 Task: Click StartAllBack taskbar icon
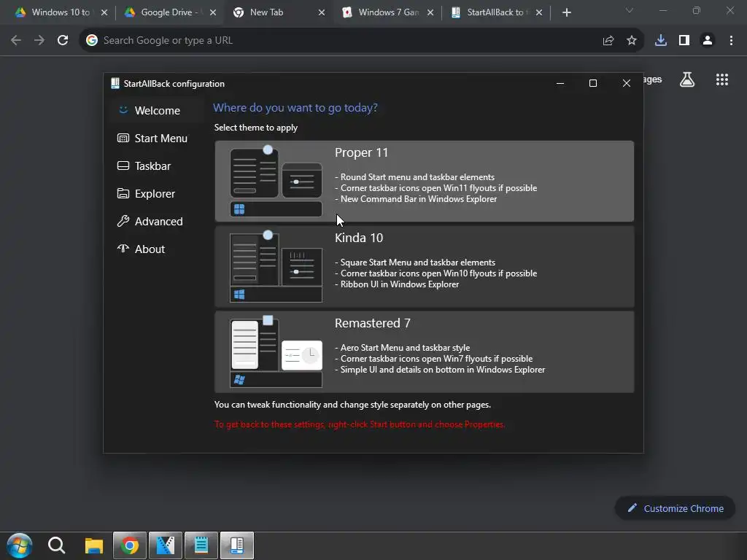[237, 545]
